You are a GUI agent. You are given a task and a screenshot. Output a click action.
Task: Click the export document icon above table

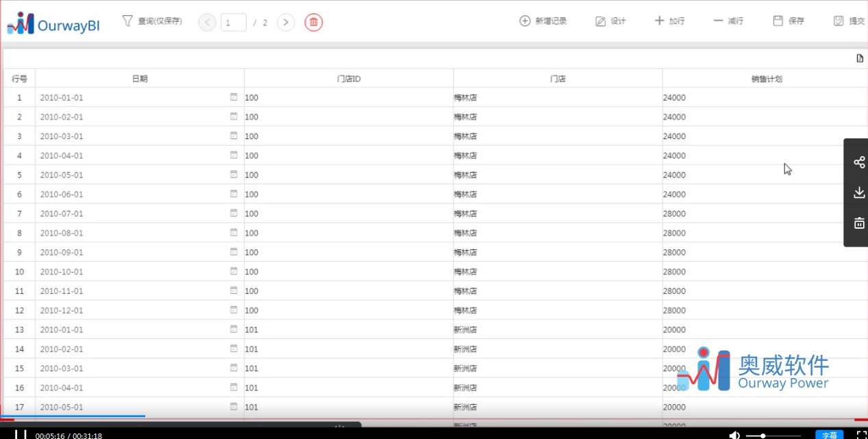[x=860, y=58]
